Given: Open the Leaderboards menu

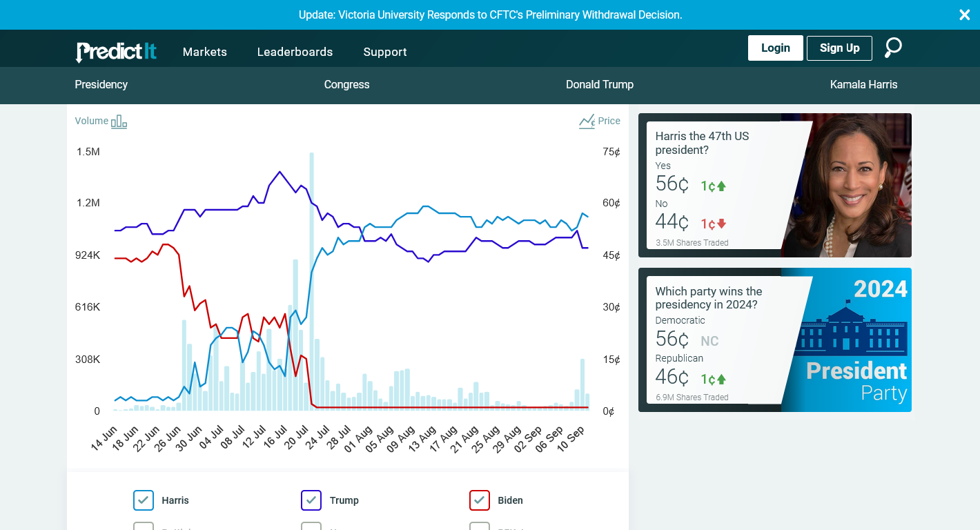Looking at the screenshot, I should point(295,52).
